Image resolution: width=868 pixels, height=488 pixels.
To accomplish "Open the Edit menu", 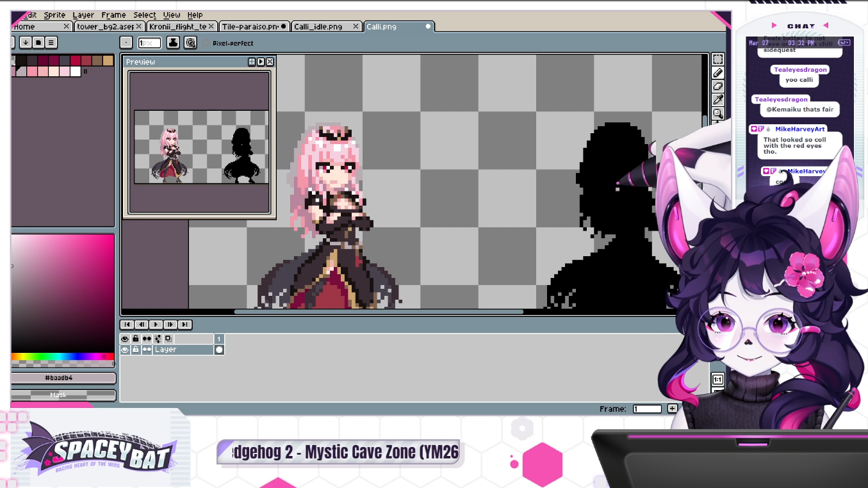I will click(29, 15).
